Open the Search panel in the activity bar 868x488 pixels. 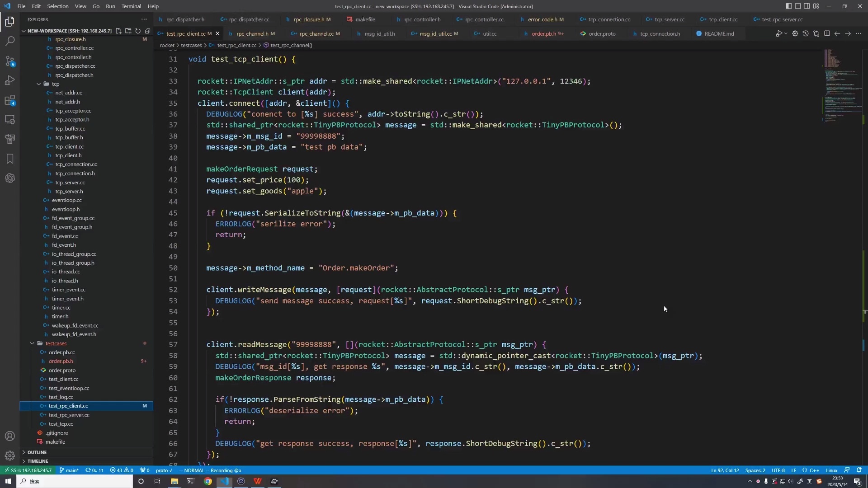(10, 41)
